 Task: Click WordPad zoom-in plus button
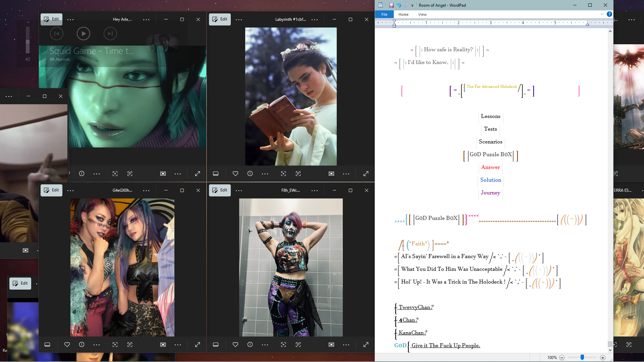tap(603, 358)
